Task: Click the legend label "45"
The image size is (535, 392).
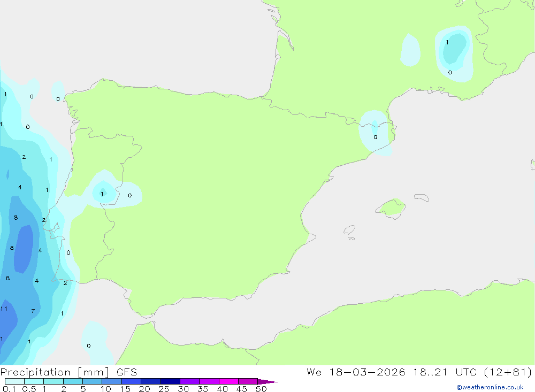Action: [242, 389]
